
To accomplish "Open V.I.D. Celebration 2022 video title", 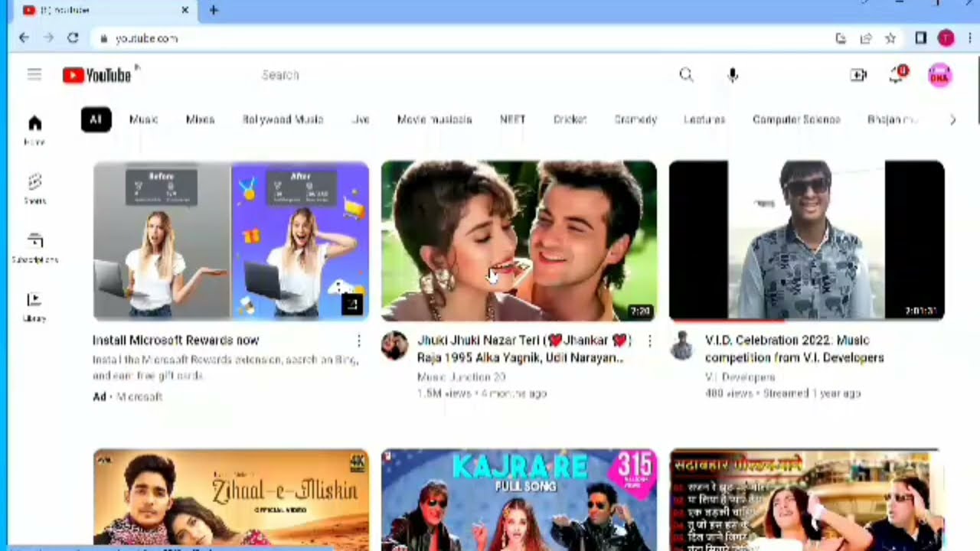I will coord(795,348).
